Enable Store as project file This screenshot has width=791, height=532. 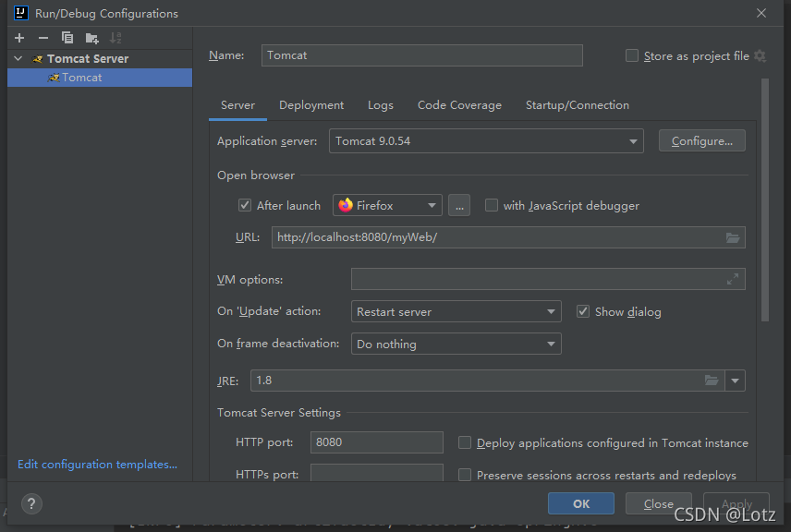click(631, 55)
